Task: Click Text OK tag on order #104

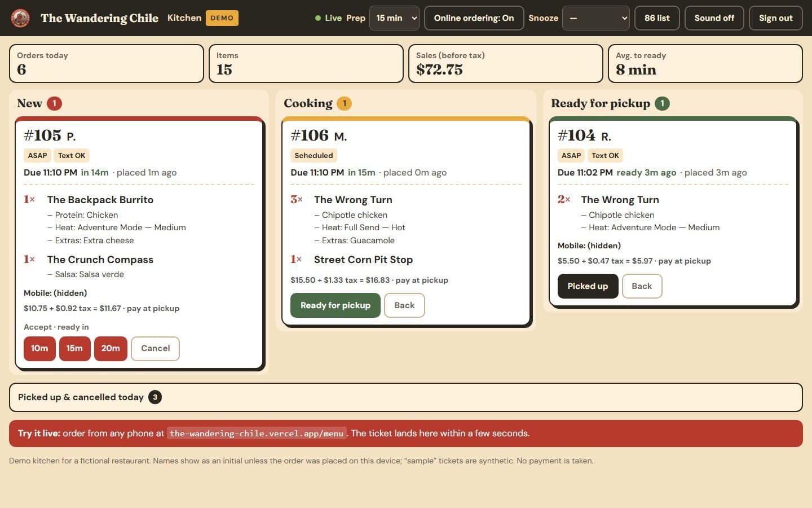Action: click(605, 155)
